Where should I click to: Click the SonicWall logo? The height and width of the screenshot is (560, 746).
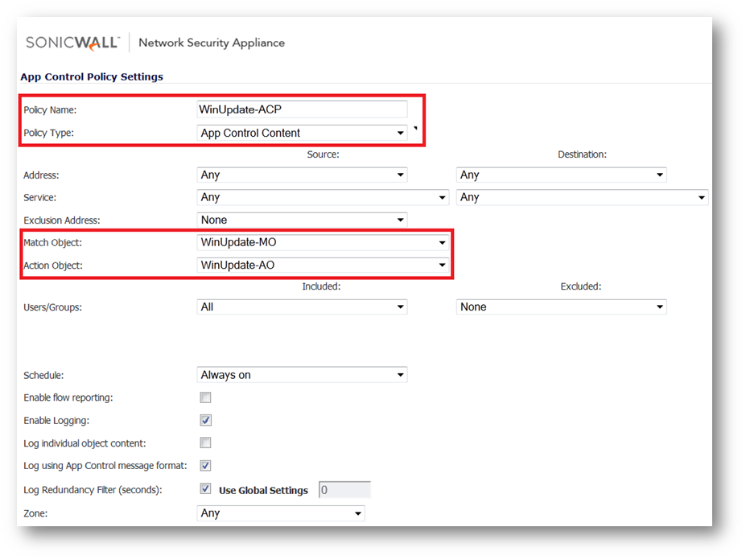pyautogui.click(x=72, y=42)
